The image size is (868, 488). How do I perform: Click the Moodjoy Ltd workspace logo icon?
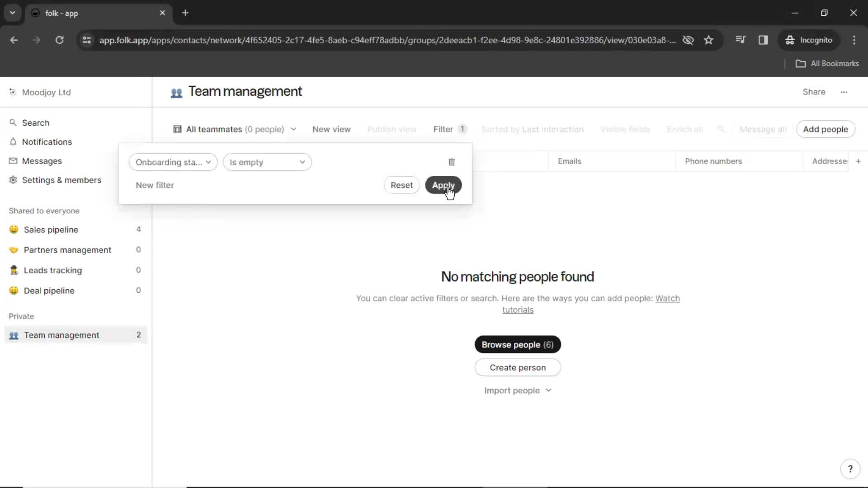point(13,92)
